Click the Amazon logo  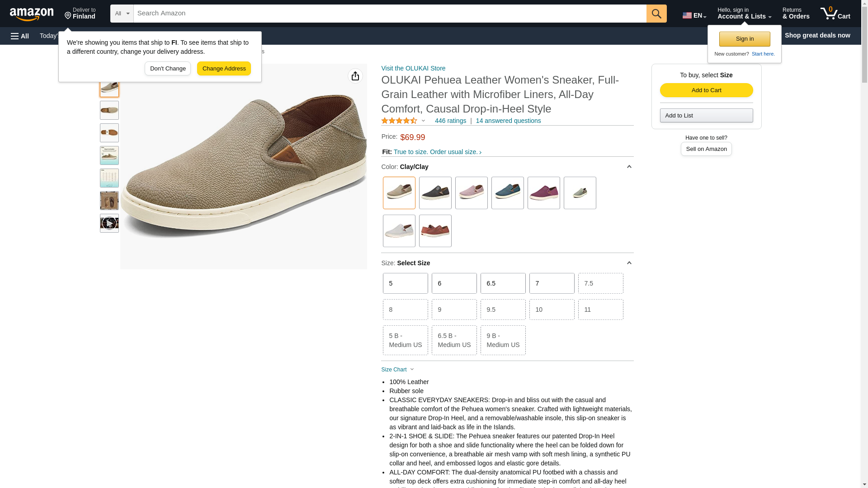pos(32,14)
